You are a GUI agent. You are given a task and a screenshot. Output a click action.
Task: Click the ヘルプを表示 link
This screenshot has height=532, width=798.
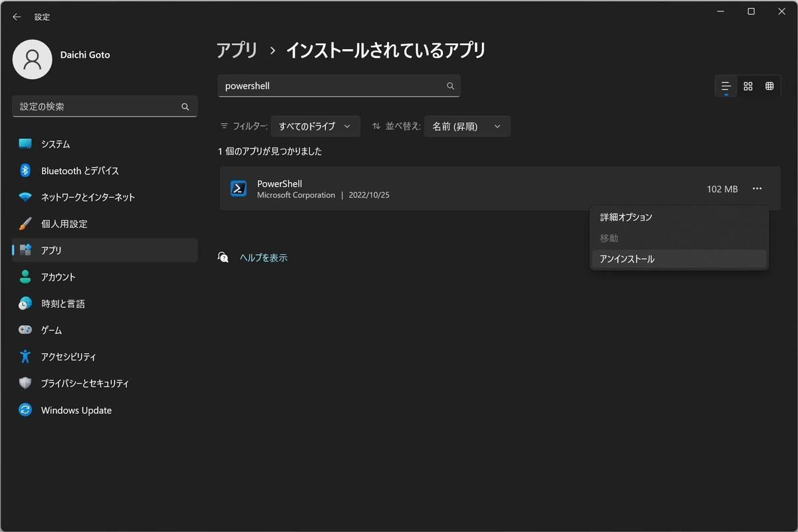pyautogui.click(x=263, y=257)
